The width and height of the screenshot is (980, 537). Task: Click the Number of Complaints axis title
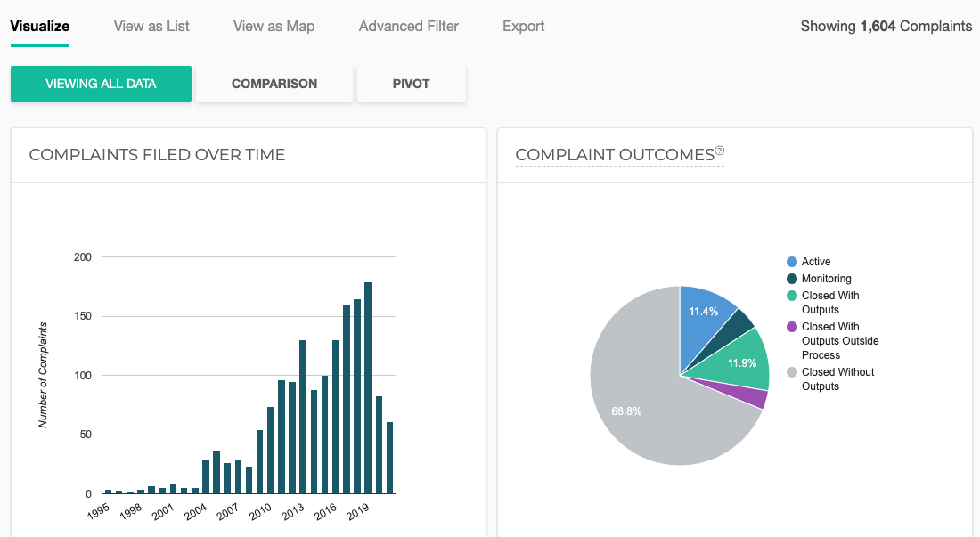click(x=43, y=375)
